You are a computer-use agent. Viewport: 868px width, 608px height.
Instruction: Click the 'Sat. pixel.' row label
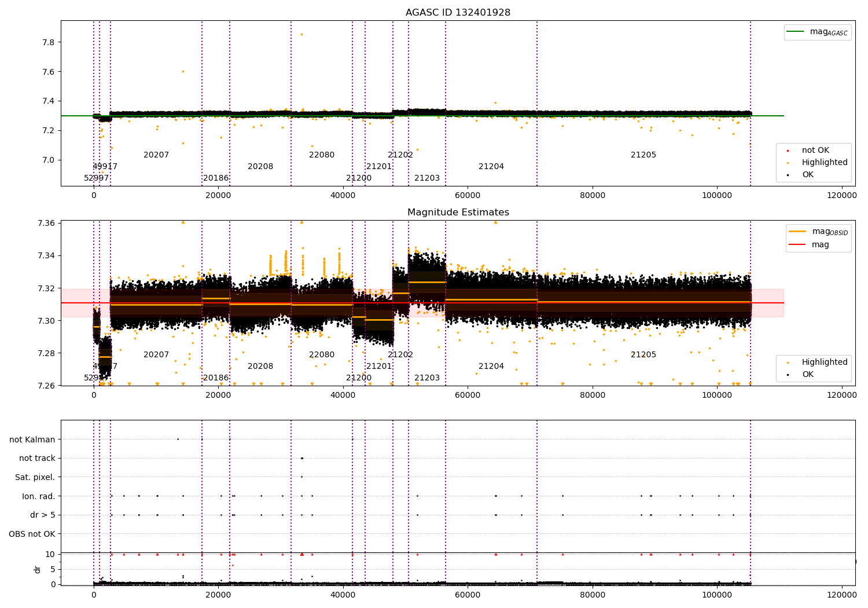point(35,478)
